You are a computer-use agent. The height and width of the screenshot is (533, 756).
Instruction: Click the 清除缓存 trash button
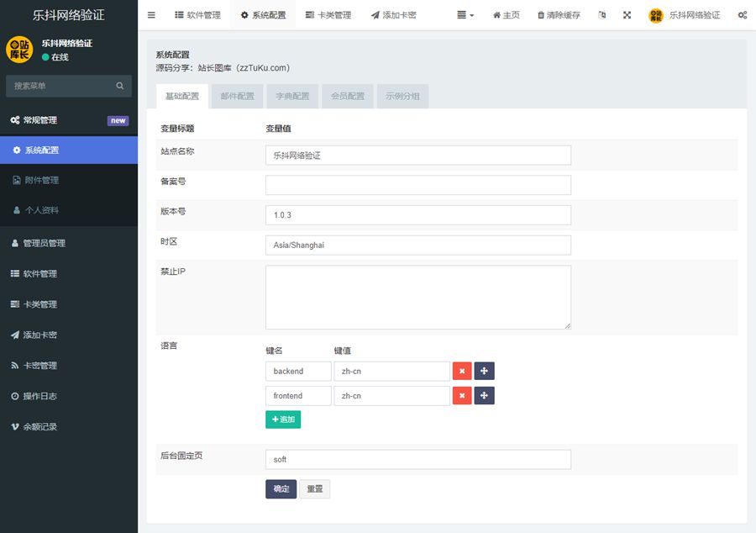pos(559,15)
